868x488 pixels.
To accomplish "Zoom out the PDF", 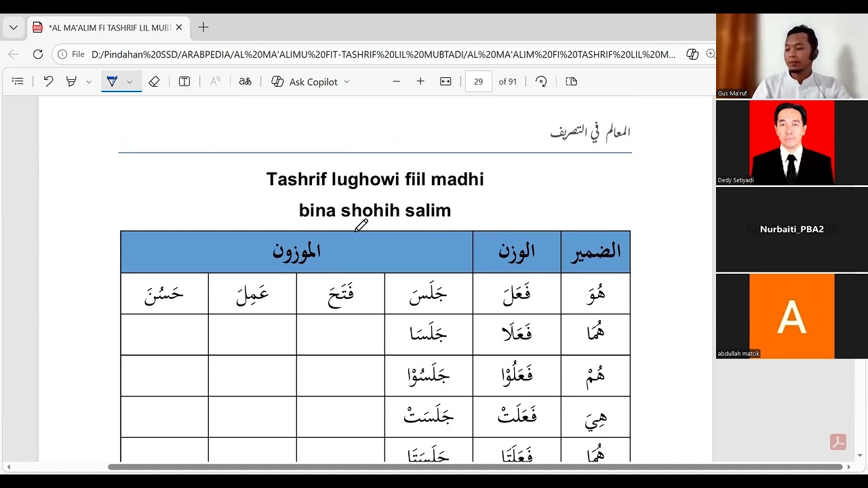I will point(397,81).
